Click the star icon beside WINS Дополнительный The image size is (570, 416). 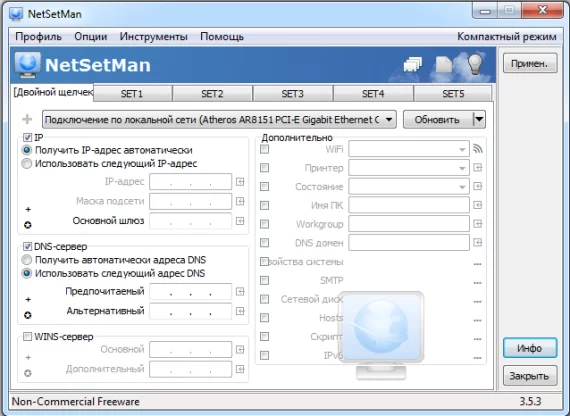pyautogui.click(x=28, y=373)
